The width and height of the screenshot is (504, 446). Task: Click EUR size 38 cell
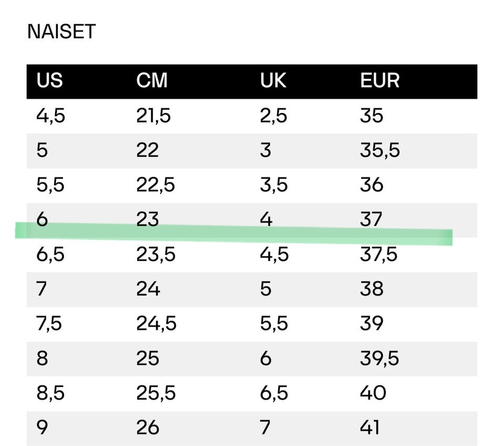(372, 289)
